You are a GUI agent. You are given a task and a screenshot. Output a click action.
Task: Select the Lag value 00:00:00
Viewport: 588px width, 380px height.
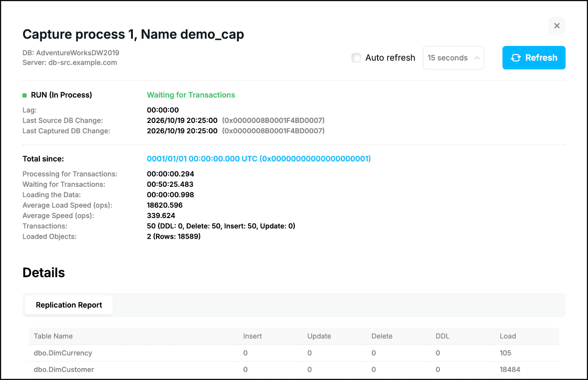pos(163,110)
